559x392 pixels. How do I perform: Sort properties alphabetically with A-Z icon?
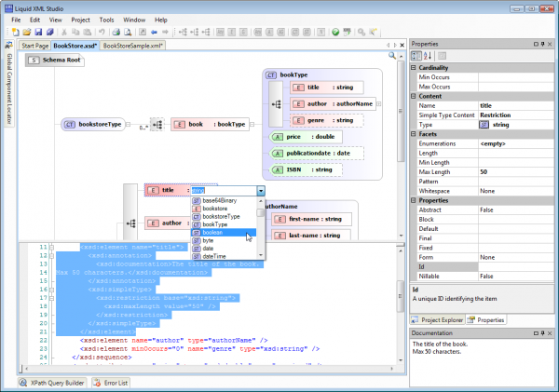point(428,56)
